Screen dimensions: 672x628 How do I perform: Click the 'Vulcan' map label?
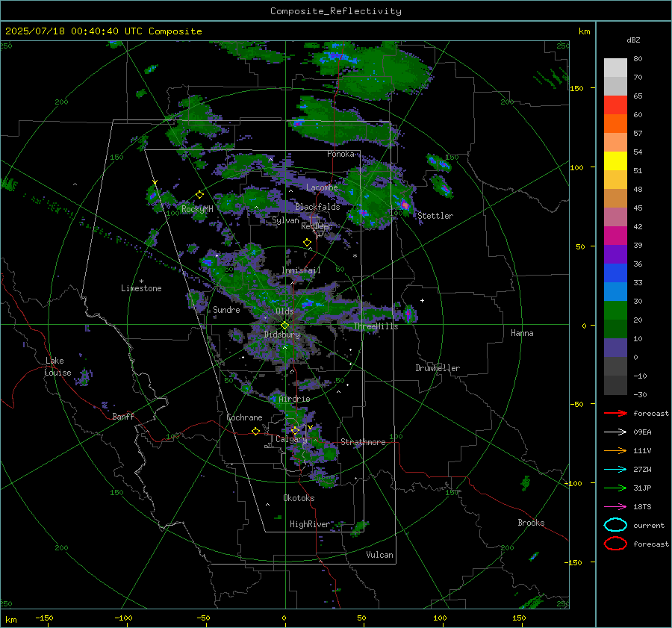(379, 555)
